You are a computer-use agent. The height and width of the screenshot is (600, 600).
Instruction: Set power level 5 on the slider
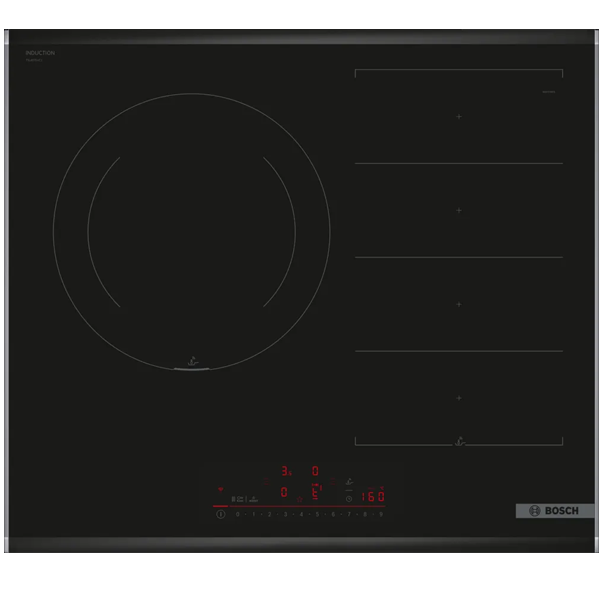coord(317,514)
